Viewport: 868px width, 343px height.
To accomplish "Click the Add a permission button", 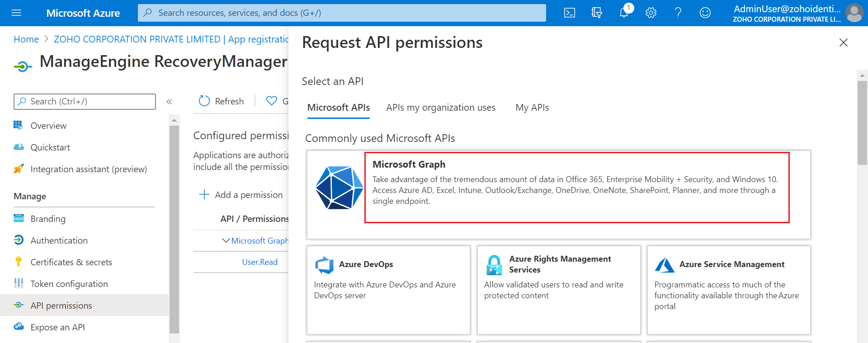I will [241, 195].
